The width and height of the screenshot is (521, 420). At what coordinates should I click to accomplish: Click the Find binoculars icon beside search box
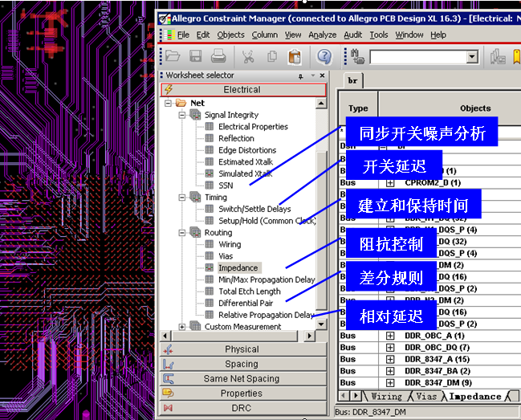[x=357, y=56]
